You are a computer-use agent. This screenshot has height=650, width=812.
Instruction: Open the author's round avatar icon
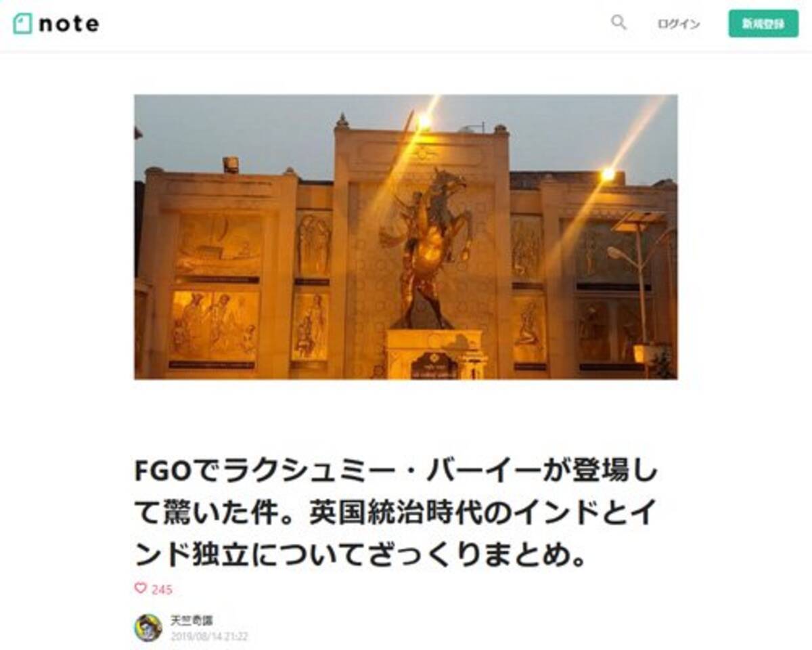tap(148, 628)
